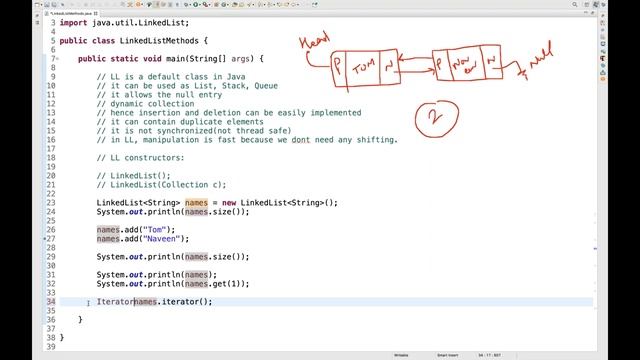Click the '// LinkedList();' comment
640x360 pixels.
tap(134, 176)
